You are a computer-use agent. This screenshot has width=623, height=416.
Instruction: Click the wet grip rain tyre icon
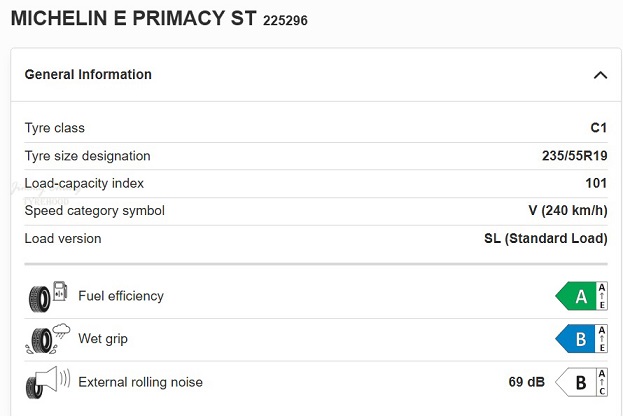click(47, 339)
